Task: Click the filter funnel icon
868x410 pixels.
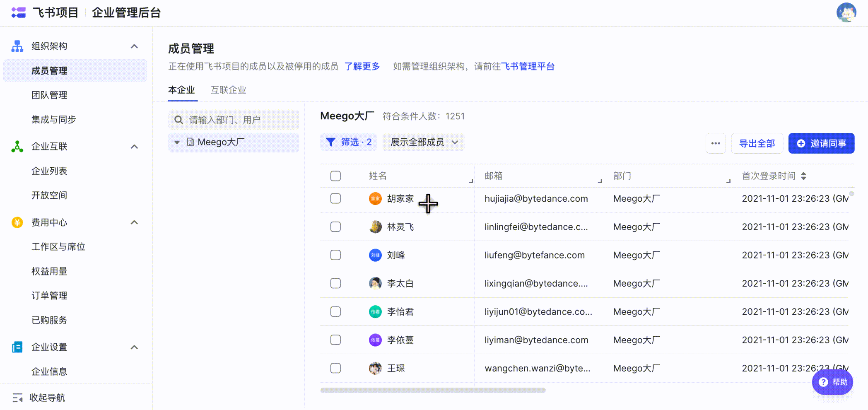Action: [330, 142]
